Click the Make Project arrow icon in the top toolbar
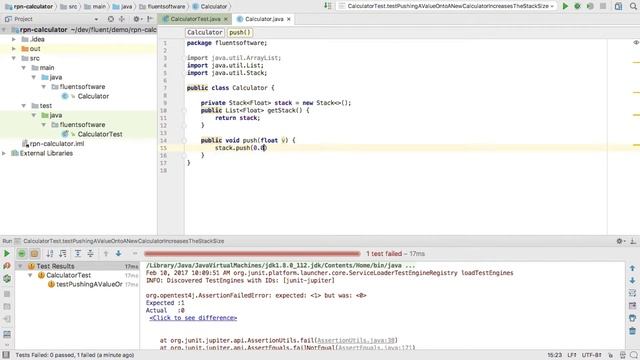Viewport: 640px width, 360px height. (x=327, y=6)
